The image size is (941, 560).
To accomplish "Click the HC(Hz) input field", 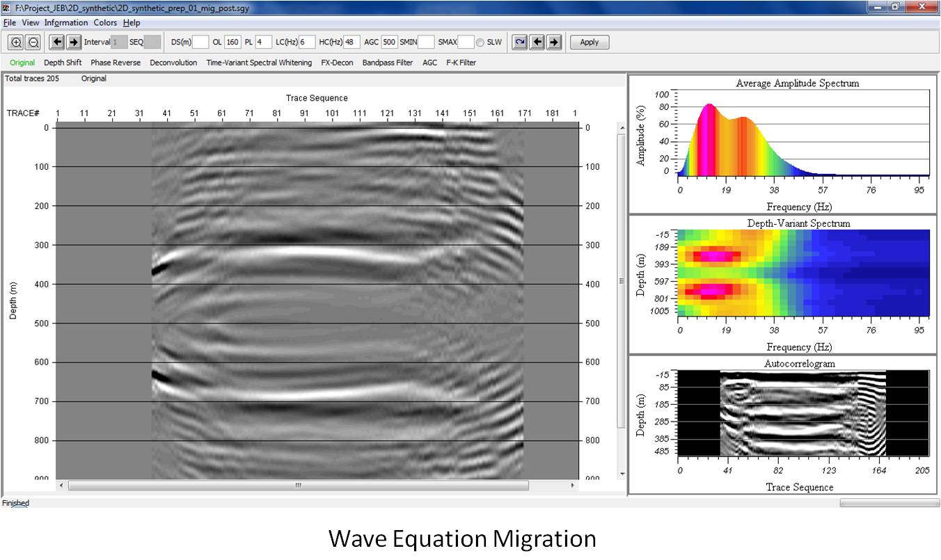I will pyautogui.click(x=351, y=42).
